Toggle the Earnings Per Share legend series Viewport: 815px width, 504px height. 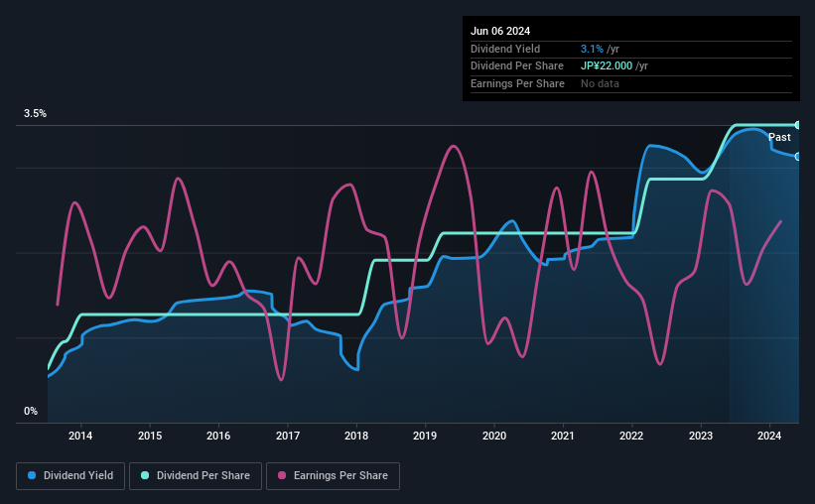333,476
